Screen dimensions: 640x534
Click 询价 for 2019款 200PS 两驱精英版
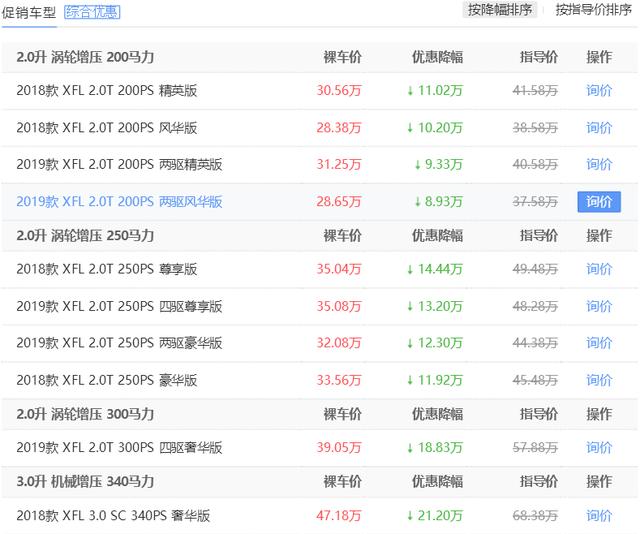tap(599, 165)
